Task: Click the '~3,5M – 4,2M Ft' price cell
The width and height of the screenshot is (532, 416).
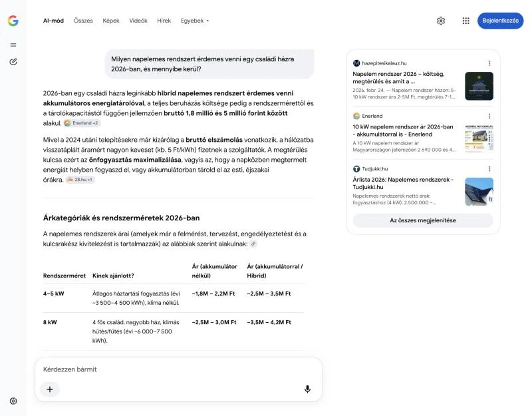Action: pyautogui.click(x=269, y=322)
